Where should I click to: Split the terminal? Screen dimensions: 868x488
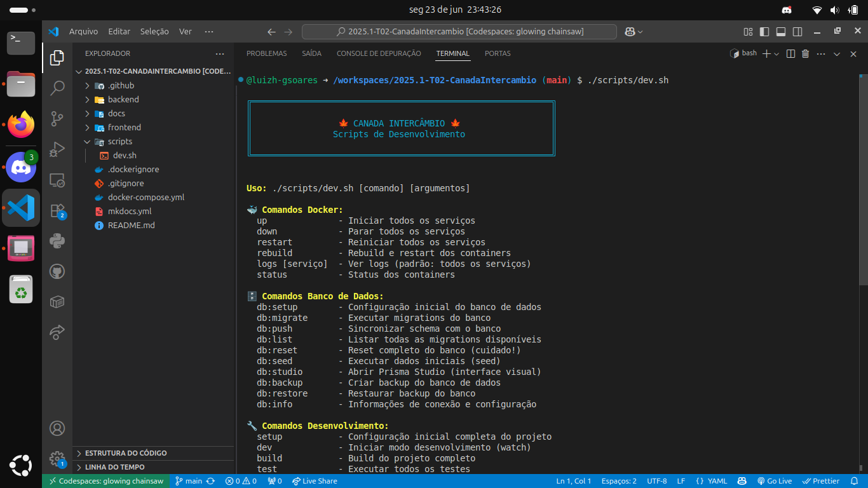point(790,54)
